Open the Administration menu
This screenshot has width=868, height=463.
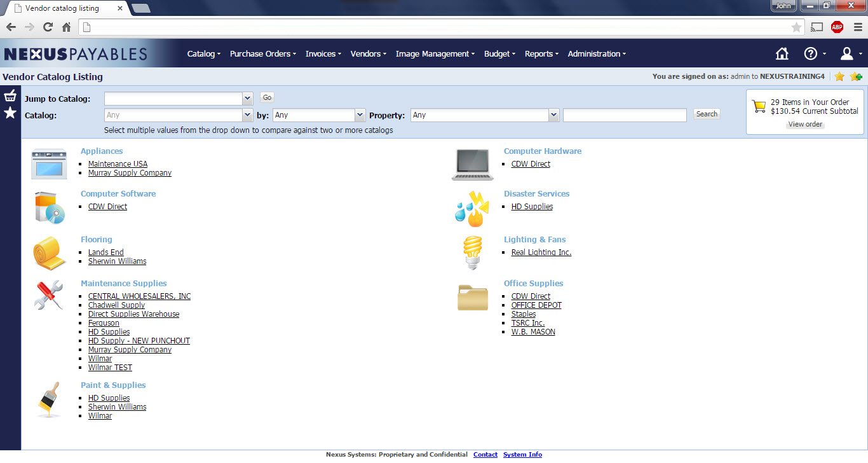point(596,54)
